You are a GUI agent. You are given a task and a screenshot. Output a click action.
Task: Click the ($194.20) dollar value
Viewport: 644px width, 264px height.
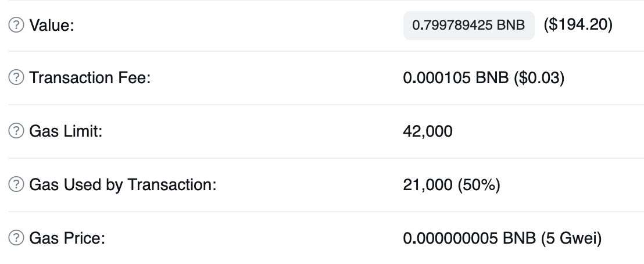578,25
